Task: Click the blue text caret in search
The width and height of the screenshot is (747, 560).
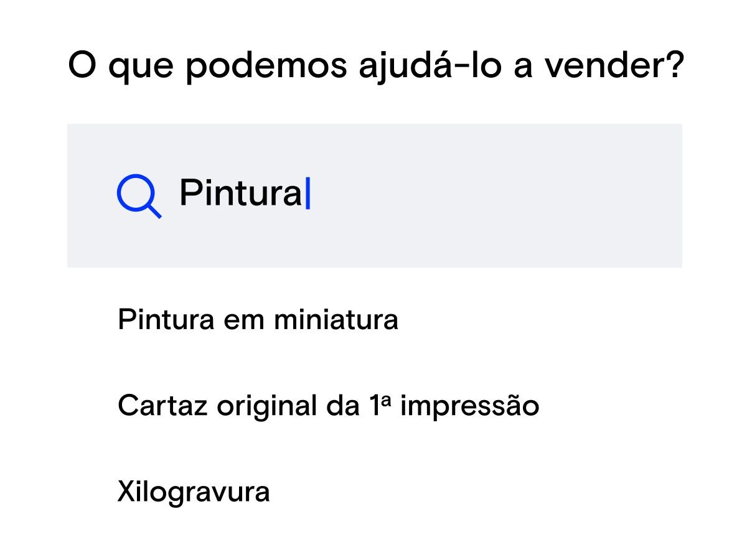Action: point(308,194)
